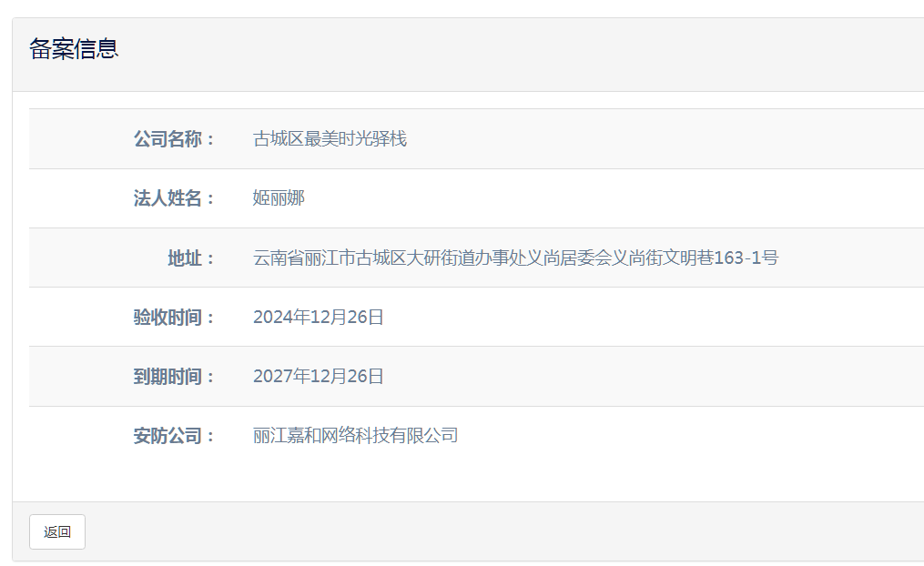Click the 公司名称 field label
The width and height of the screenshot is (924, 566).
pyautogui.click(x=173, y=139)
